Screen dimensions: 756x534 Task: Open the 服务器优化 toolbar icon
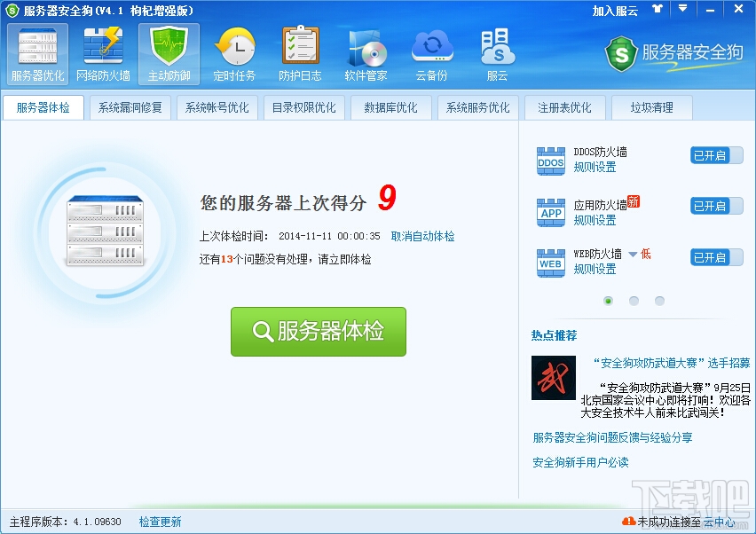point(37,54)
